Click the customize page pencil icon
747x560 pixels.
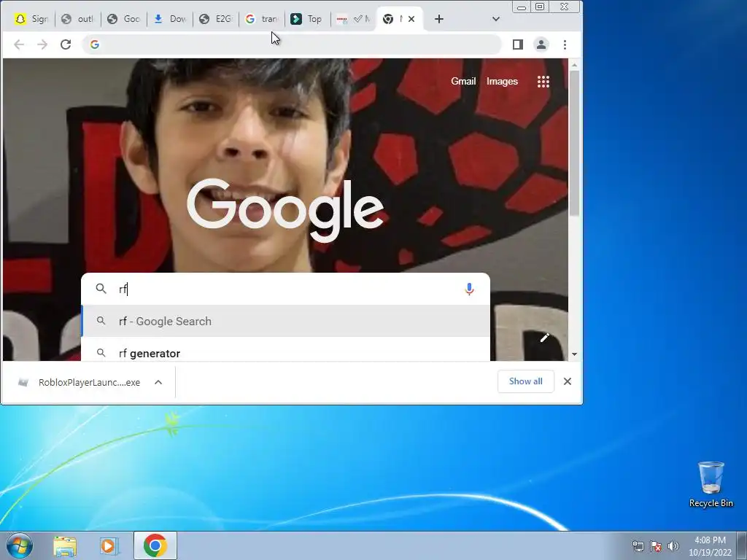point(545,338)
